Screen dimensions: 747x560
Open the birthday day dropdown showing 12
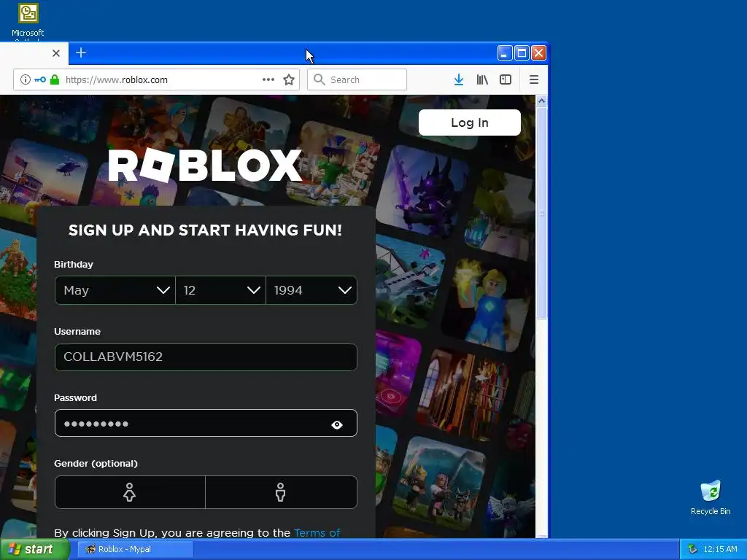[x=220, y=290]
